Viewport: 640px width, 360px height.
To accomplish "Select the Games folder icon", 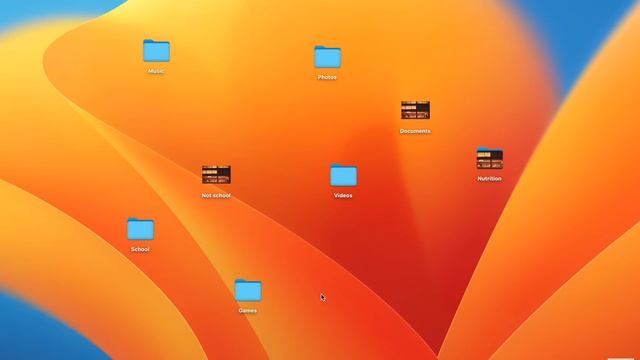I will 248,290.
